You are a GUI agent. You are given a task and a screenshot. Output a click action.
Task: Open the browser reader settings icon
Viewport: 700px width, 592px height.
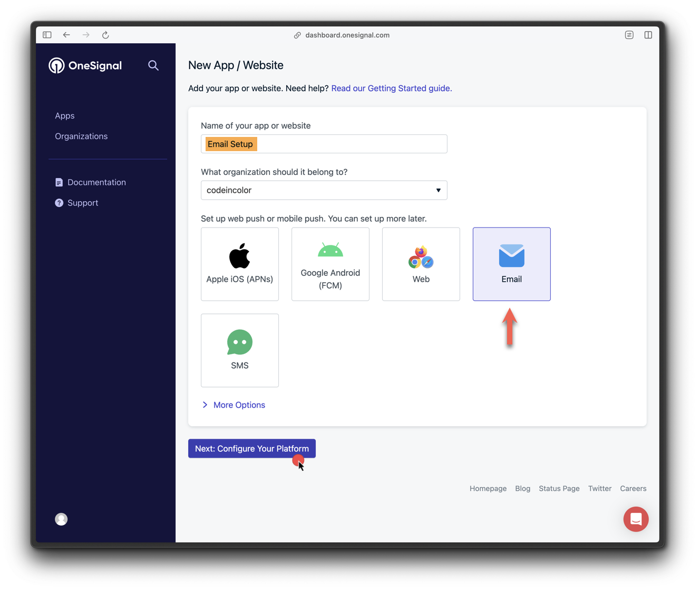629,35
